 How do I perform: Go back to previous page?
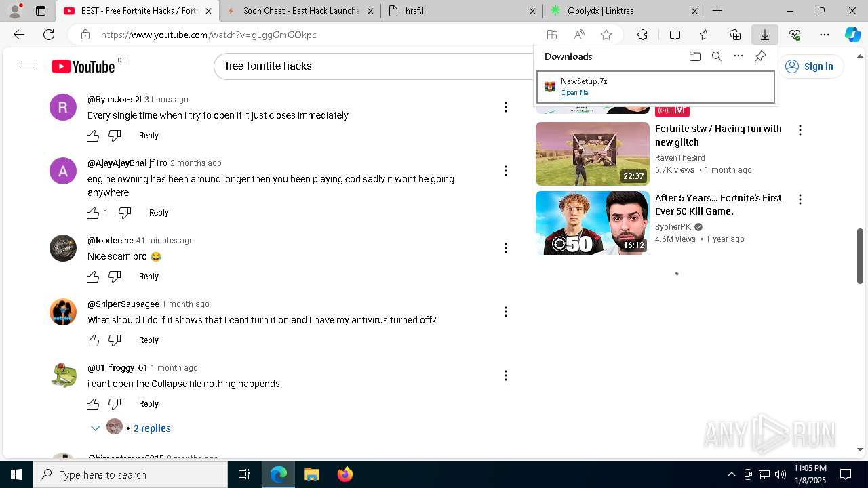tap(19, 35)
